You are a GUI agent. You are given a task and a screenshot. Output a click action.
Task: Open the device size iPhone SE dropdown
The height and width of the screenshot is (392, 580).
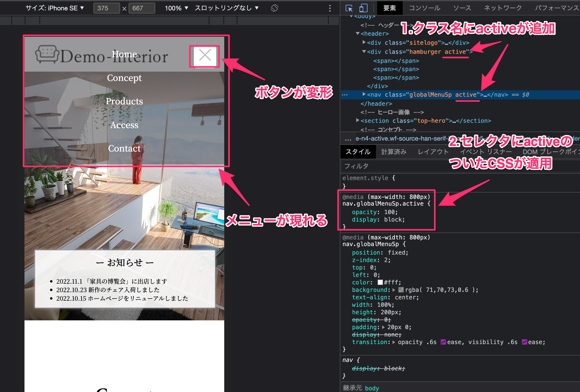pos(55,8)
